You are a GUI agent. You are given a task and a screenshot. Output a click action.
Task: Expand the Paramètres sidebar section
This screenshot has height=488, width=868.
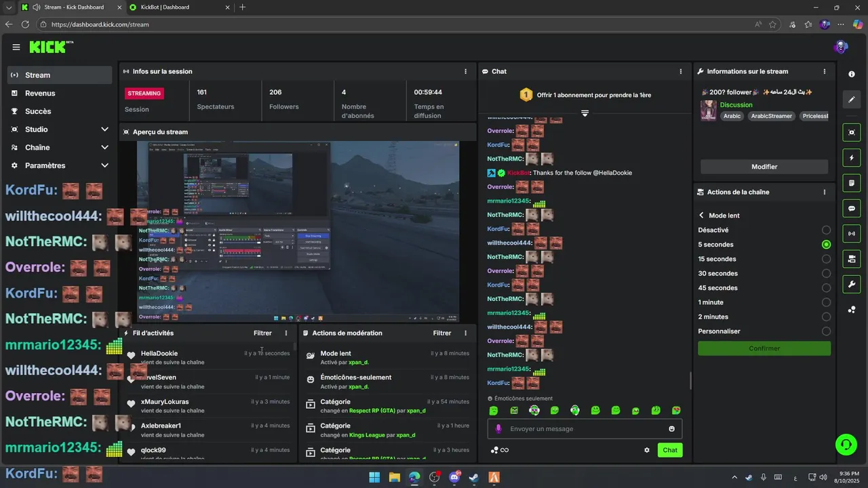pos(60,165)
